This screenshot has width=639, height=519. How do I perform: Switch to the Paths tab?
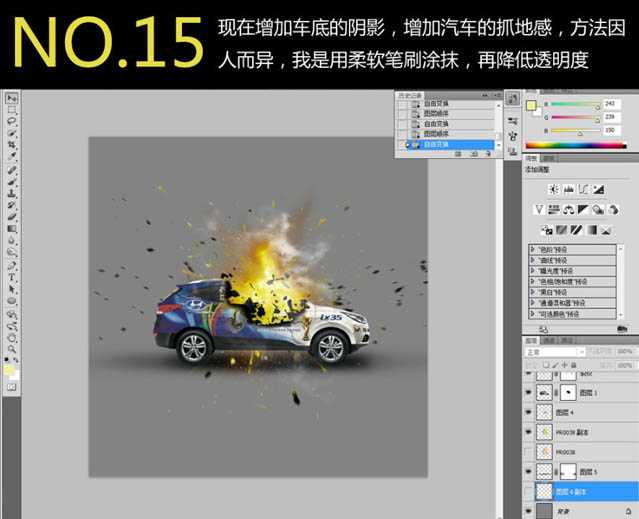[x=566, y=340]
